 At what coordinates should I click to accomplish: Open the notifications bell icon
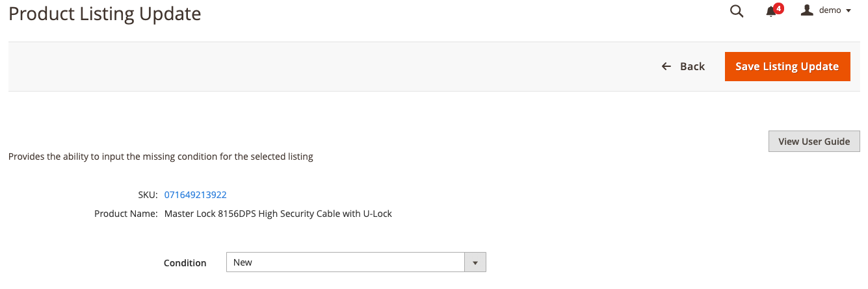771,12
